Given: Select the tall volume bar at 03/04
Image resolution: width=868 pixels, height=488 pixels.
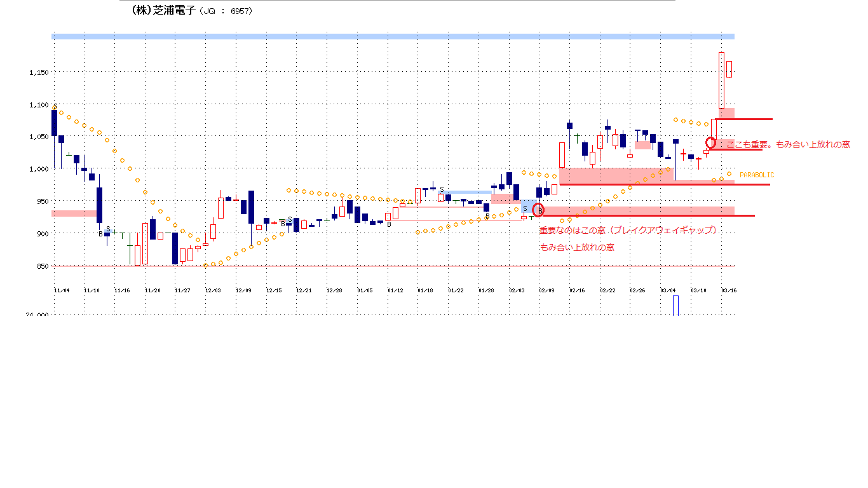Looking at the screenshot, I should point(676,305).
